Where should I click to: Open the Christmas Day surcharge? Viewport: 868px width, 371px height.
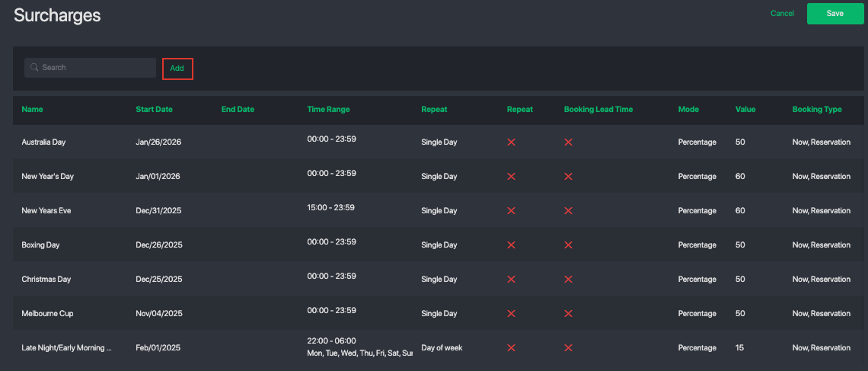[x=46, y=279]
